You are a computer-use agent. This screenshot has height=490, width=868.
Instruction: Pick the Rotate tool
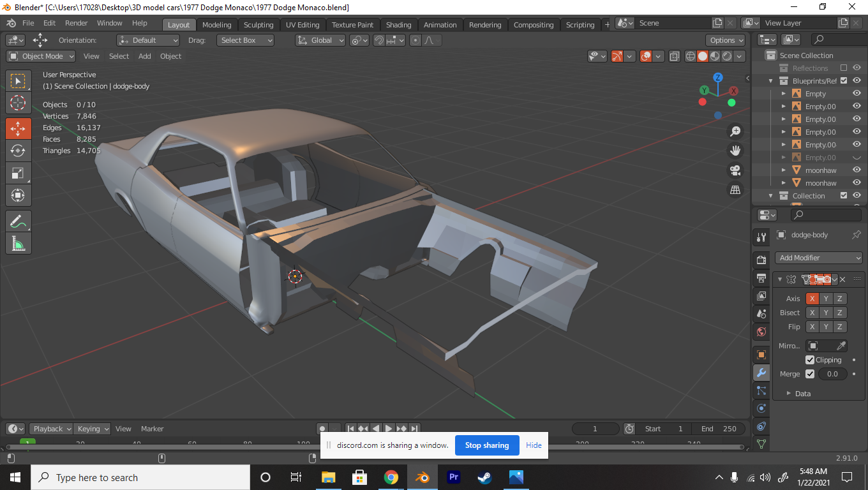[x=18, y=151]
